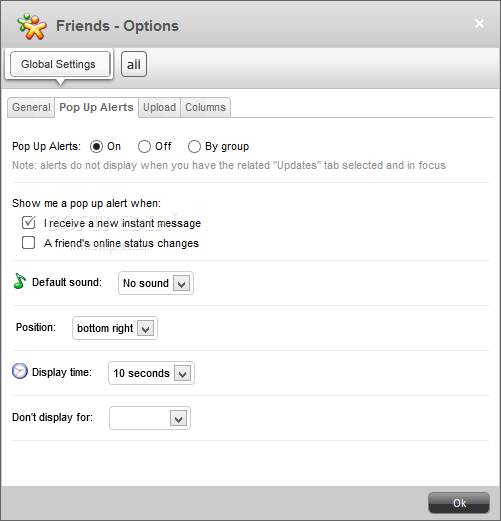Select the On radio button
This screenshot has height=521, width=501.
96,146
